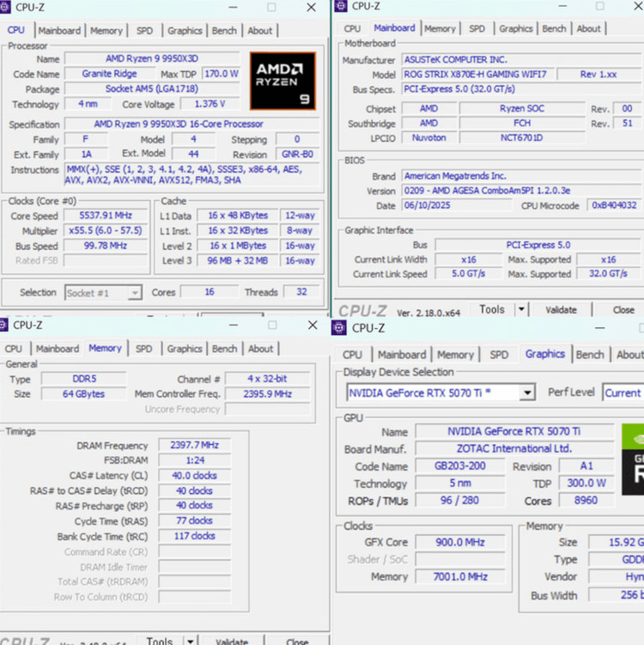Click Tools button in Memory window
This screenshot has width=644, height=645.
160,641
